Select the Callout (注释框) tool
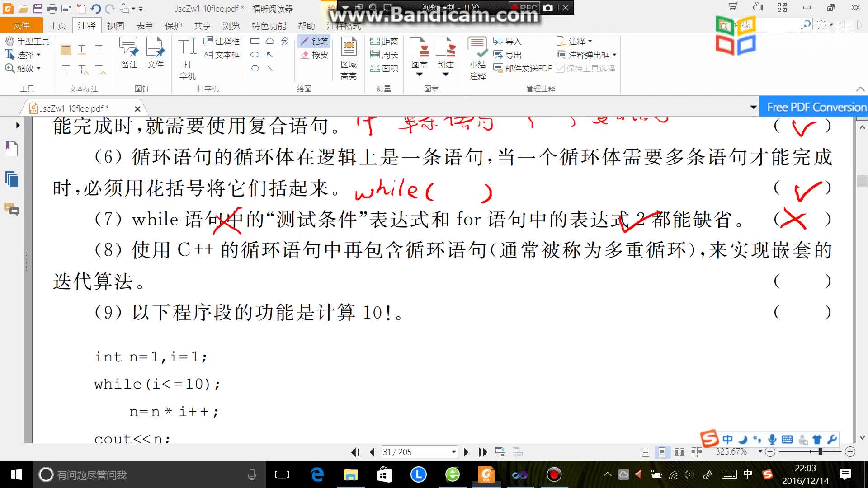868x488 pixels. point(221,42)
